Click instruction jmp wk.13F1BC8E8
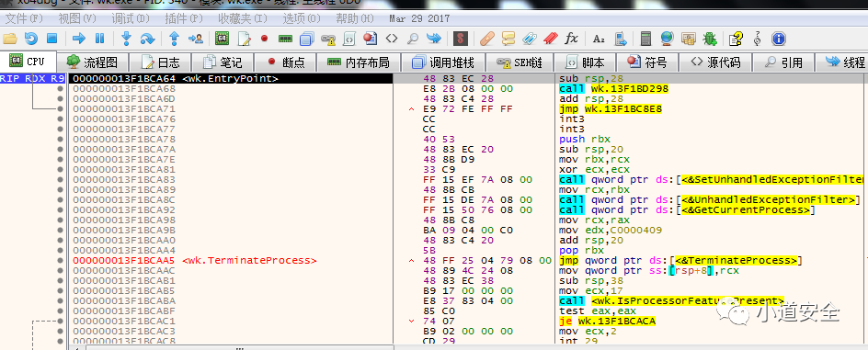 pyautogui.click(x=611, y=109)
